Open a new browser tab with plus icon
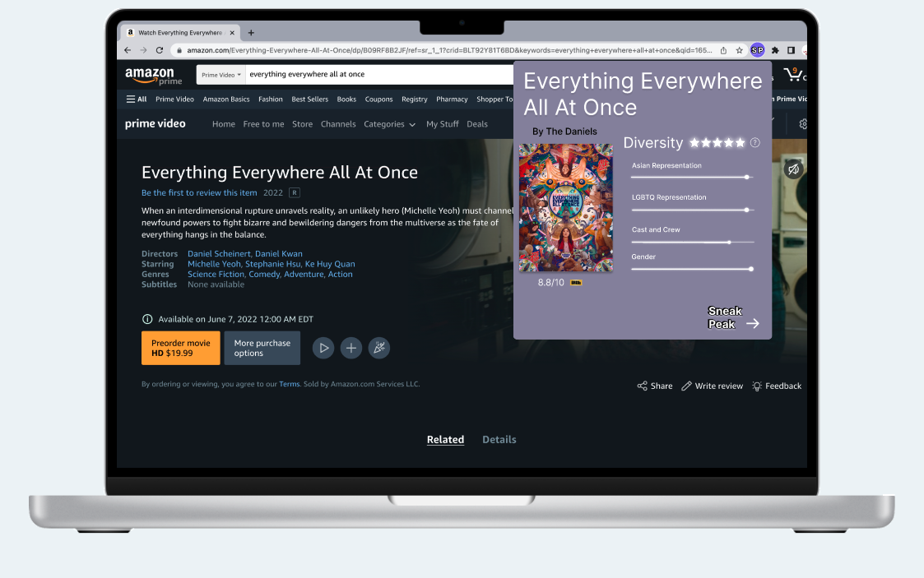 (x=251, y=33)
